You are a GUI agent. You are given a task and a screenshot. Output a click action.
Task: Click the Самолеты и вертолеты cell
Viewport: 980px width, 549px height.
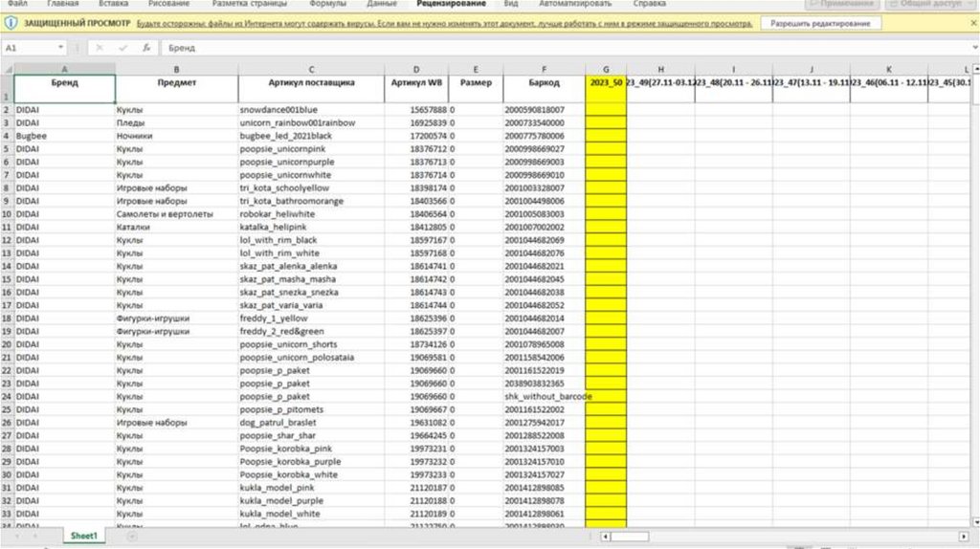click(x=176, y=214)
